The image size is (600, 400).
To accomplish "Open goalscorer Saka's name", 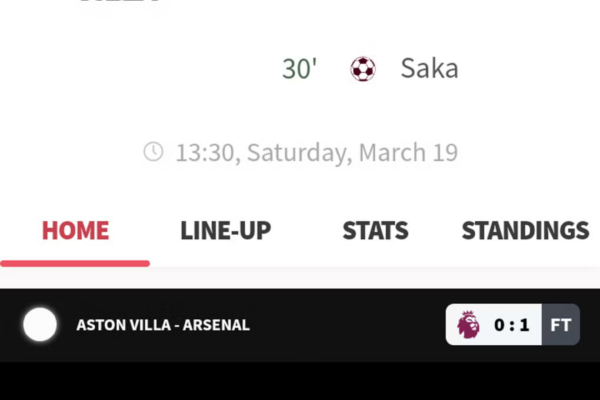I will pos(429,69).
